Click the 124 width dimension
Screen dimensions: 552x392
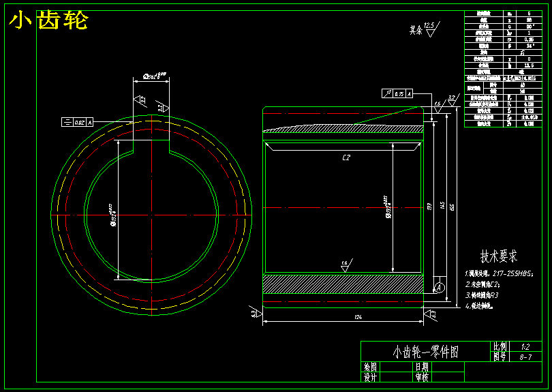[358, 317]
